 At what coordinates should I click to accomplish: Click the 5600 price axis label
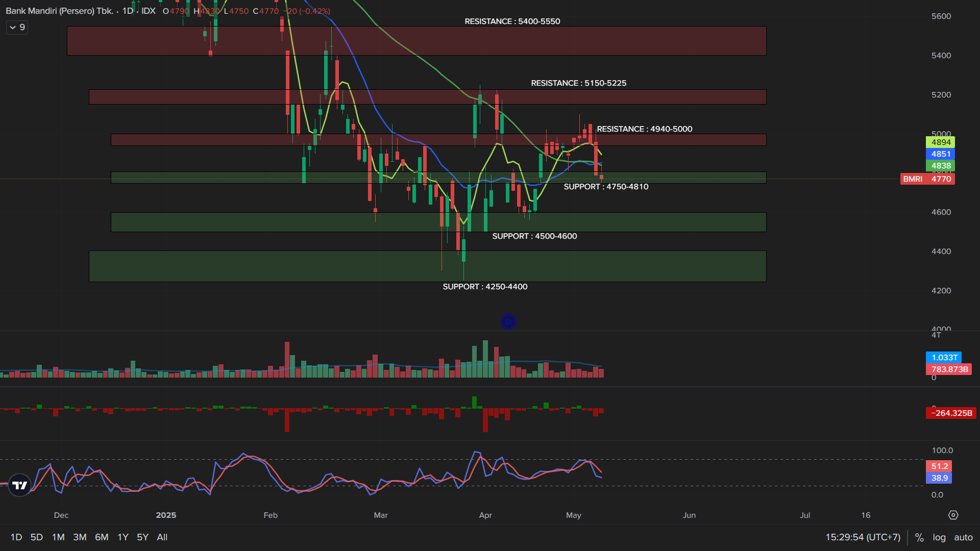(941, 16)
